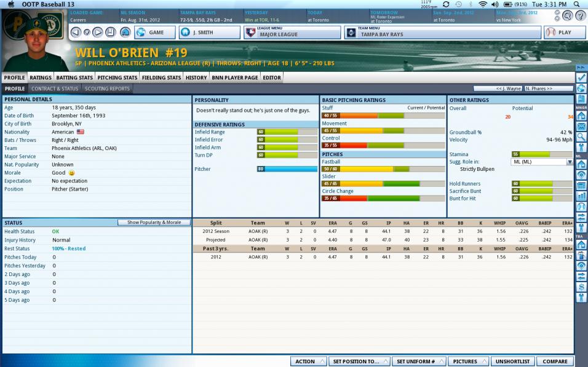This screenshot has width=588, height=367.
Task: Click the Phoenix Athletics (ARL, OAK) team value
Action: [84, 148]
